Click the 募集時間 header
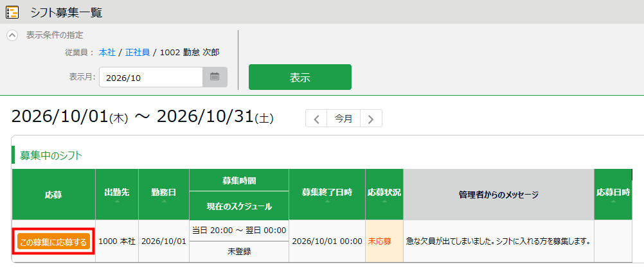The image size is (644, 271). (239, 180)
